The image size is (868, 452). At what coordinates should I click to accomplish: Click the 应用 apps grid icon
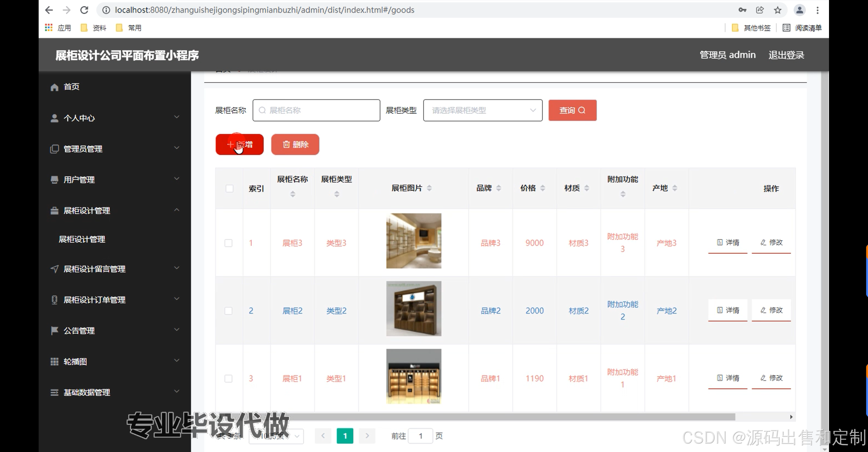[48, 27]
